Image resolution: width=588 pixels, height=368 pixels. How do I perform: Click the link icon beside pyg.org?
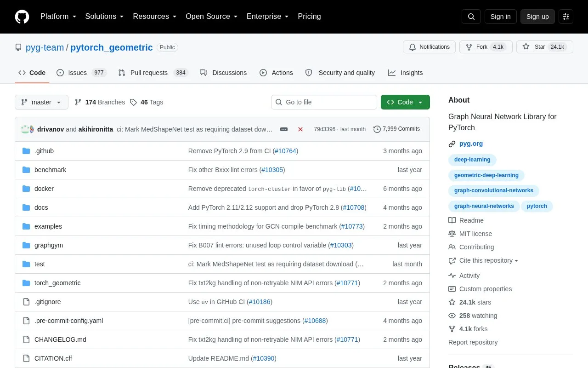coord(452,144)
